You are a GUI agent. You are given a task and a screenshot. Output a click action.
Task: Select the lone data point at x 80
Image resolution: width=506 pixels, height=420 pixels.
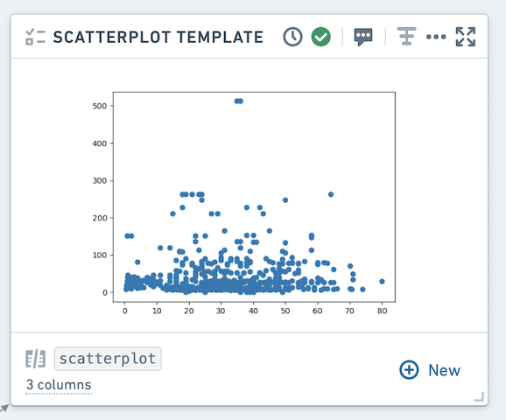tap(382, 281)
